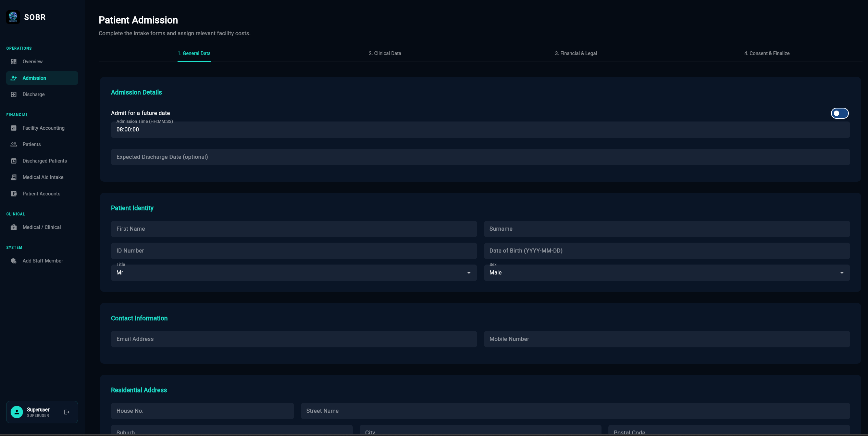Open the Discharged Patients sidebar link
Image resolution: width=868 pixels, height=436 pixels.
click(x=42, y=161)
